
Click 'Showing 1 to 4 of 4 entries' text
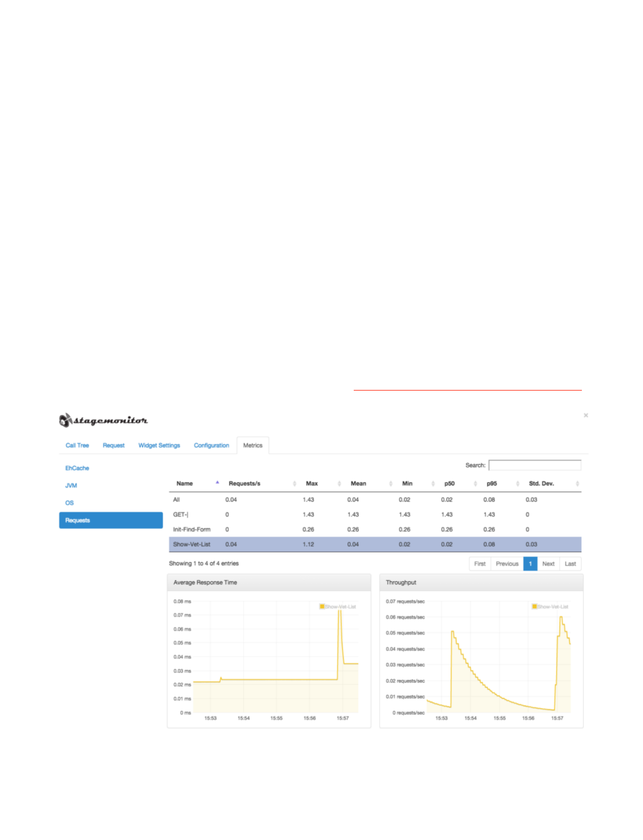pos(204,563)
